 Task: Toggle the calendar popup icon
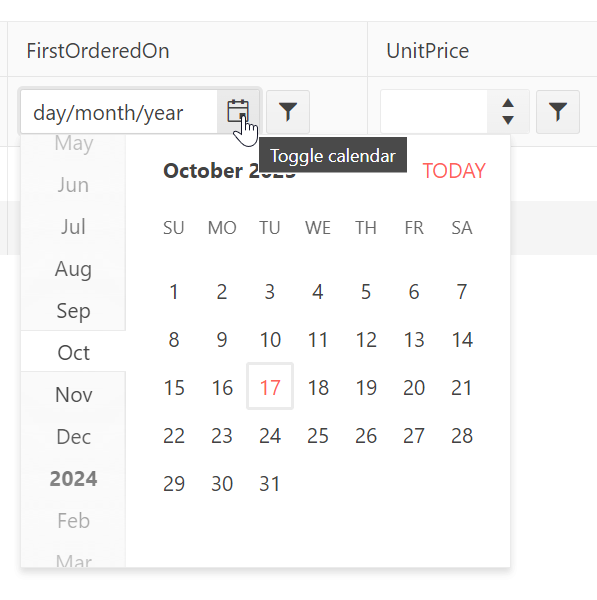[x=238, y=112]
